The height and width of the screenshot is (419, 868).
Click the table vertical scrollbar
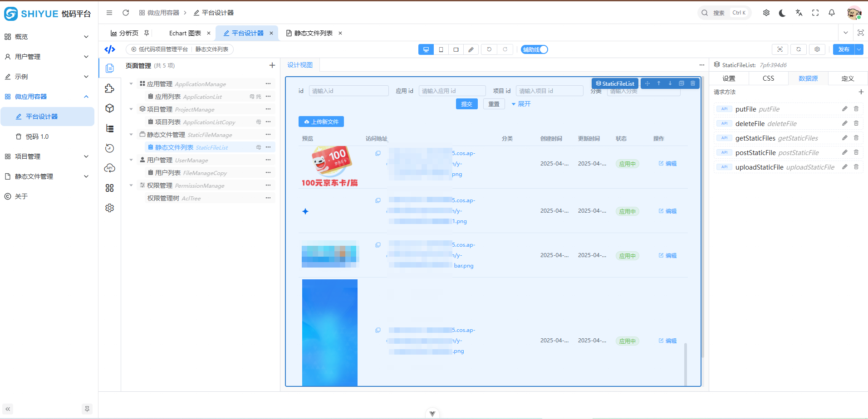coord(685,364)
